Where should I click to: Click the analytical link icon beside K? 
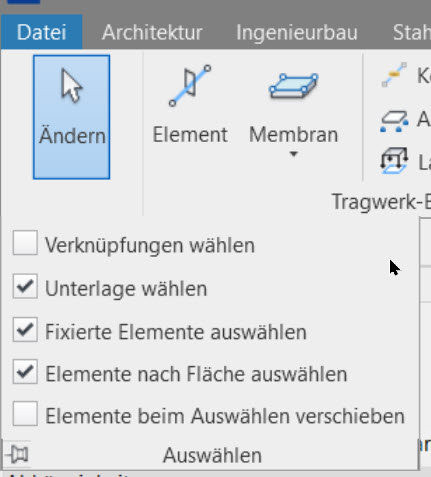[394, 75]
